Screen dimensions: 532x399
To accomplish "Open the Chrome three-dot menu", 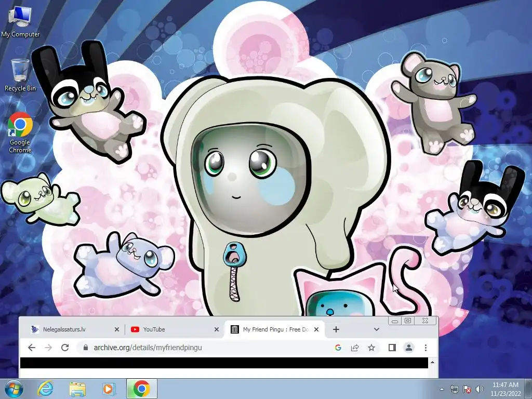I will point(425,348).
